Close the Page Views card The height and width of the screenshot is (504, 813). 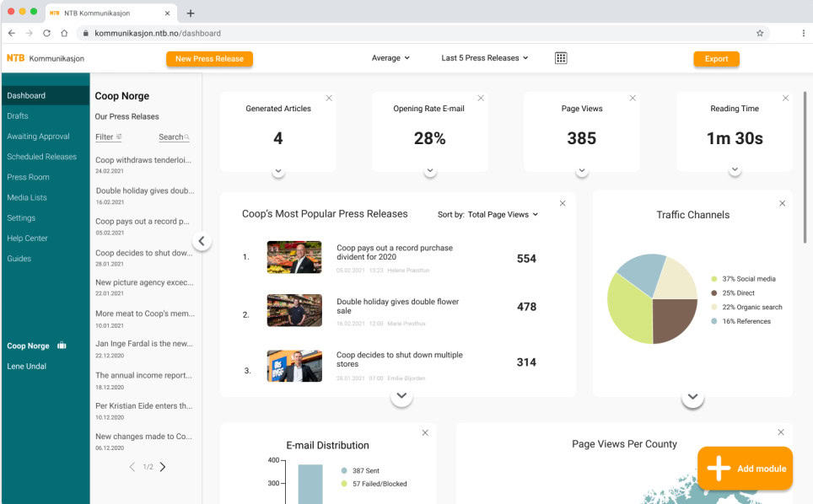pos(633,98)
